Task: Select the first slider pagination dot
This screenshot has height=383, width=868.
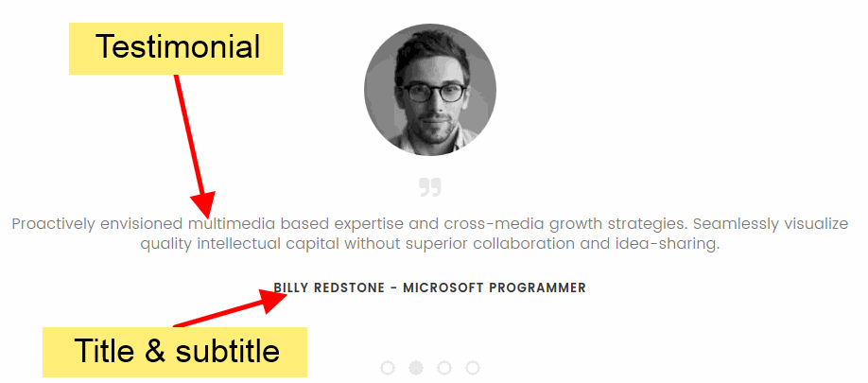Action: [388, 368]
